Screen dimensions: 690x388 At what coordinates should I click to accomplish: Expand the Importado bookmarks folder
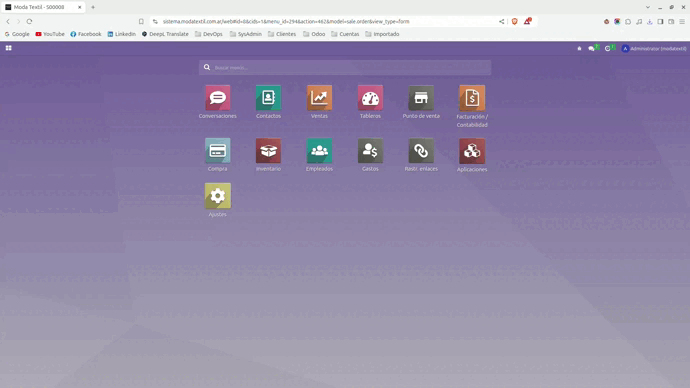click(x=382, y=34)
